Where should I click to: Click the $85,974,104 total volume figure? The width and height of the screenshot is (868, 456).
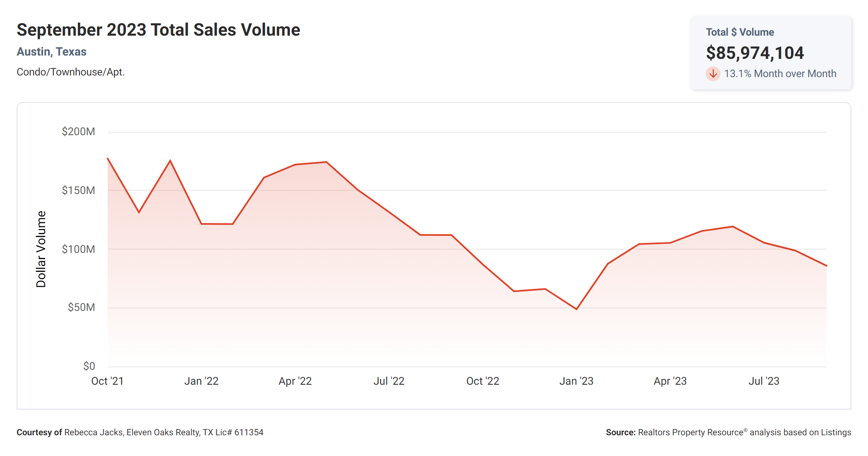coord(755,53)
